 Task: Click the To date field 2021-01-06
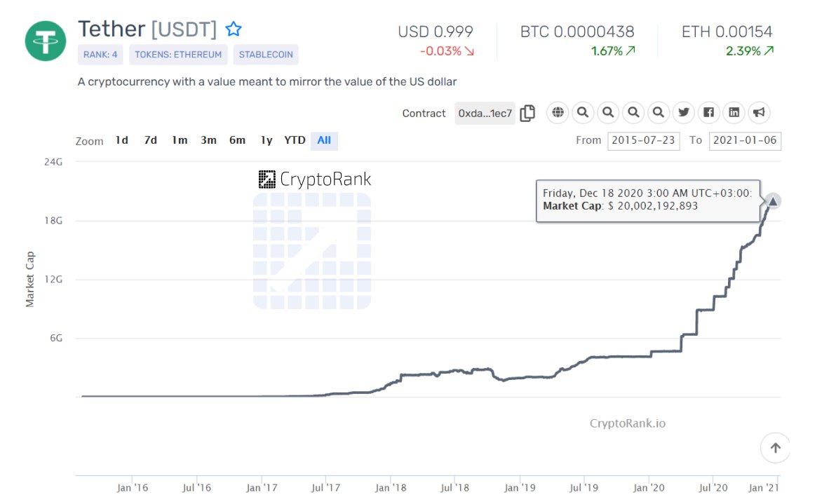pyautogui.click(x=745, y=141)
